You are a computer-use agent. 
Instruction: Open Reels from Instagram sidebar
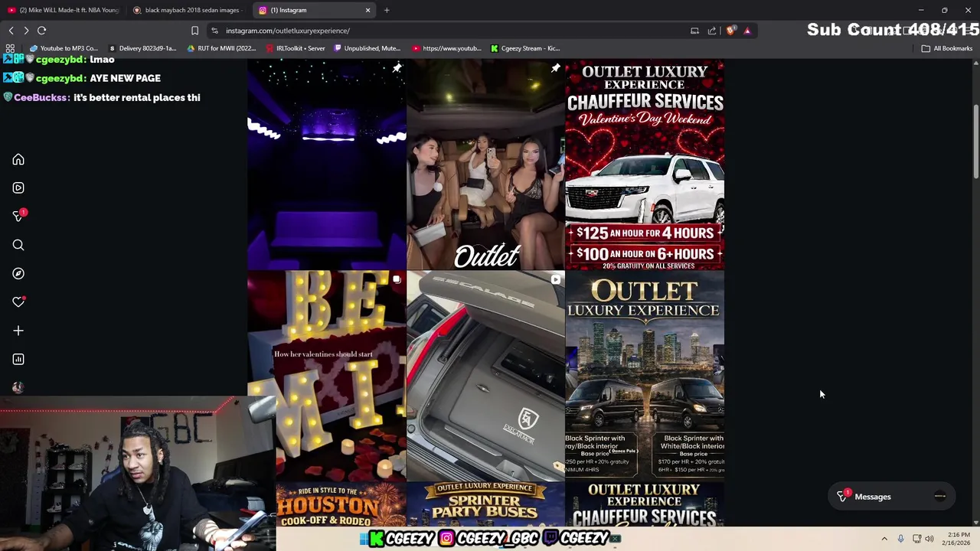(18, 187)
